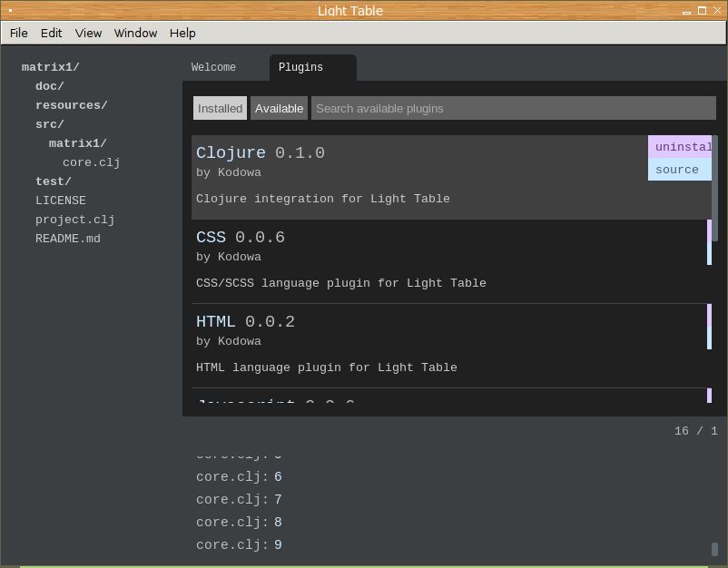728x568 pixels.
Task: Expand the resources folder
Action: pyautogui.click(x=72, y=105)
